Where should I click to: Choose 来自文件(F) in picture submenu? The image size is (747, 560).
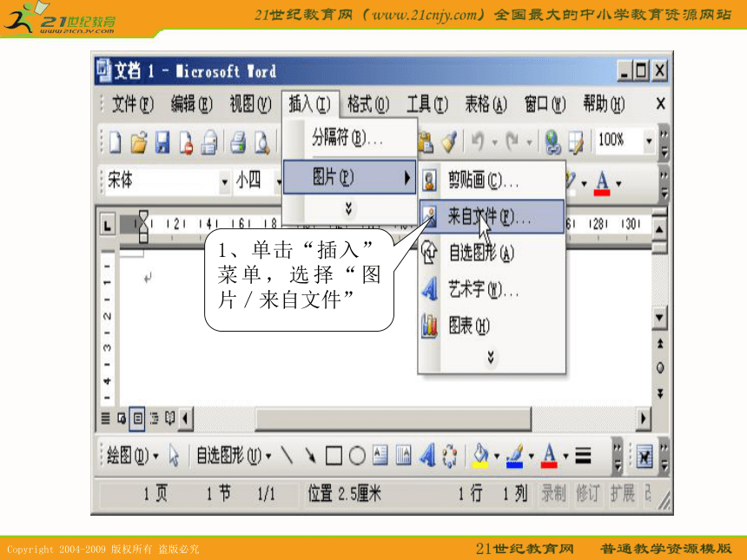coord(492,217)
